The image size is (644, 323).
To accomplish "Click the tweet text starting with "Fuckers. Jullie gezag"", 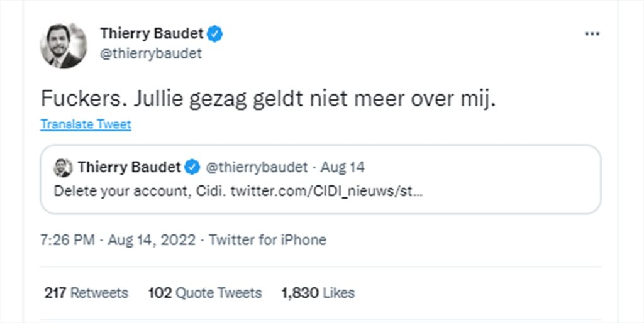I will [x=268, y=100].
